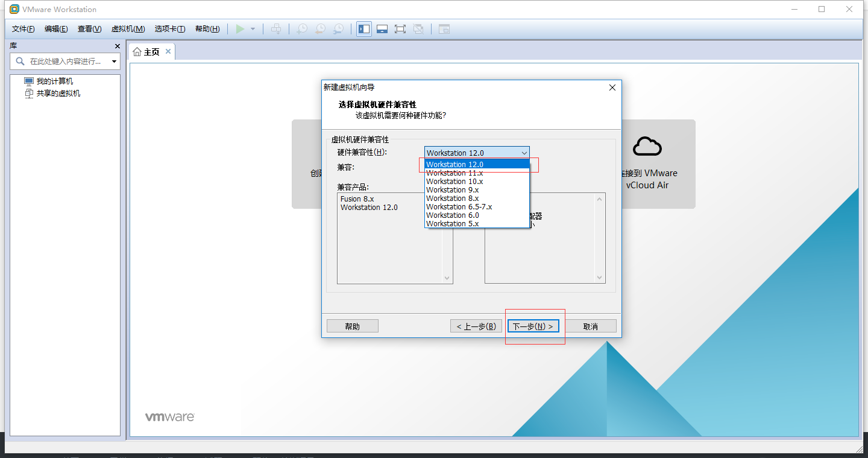Click the 帮助 button in the wizard

[x=353, y=326]
